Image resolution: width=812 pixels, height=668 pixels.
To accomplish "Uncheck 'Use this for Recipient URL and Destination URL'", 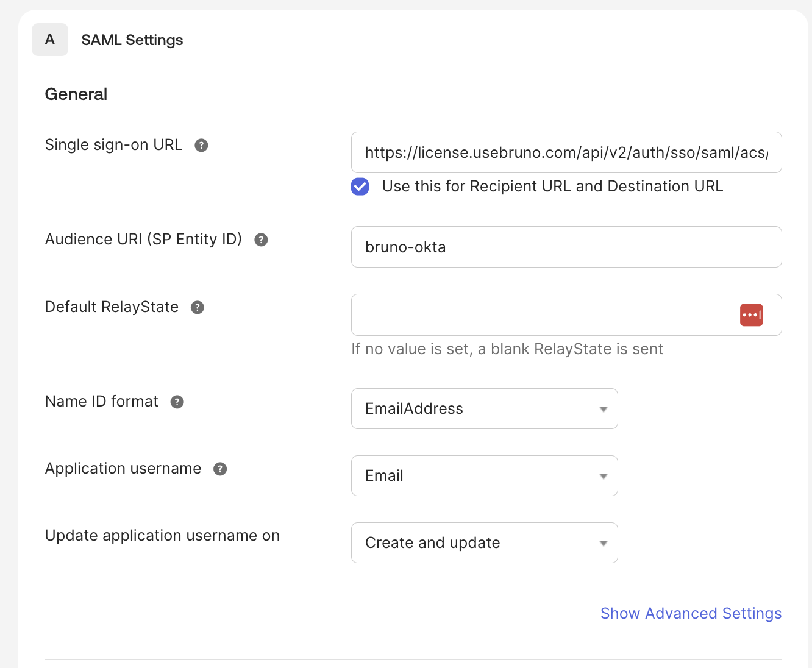I will [360, 187].
